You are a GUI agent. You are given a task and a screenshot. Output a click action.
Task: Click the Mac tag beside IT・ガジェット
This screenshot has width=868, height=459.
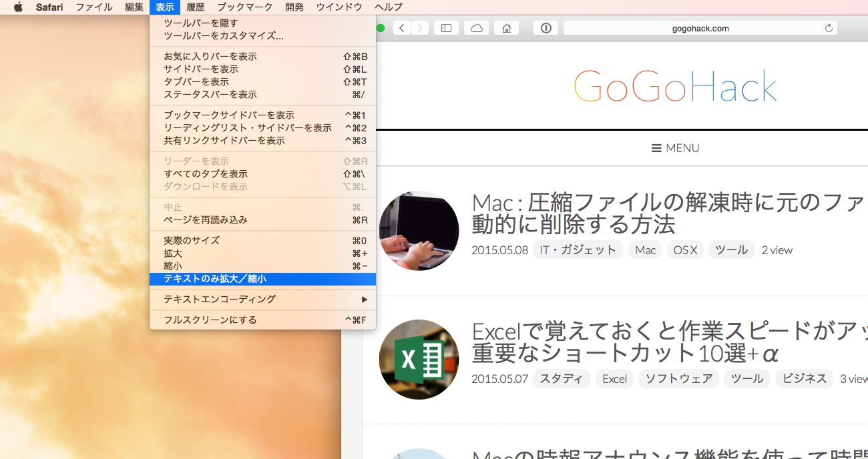point(646,250)
